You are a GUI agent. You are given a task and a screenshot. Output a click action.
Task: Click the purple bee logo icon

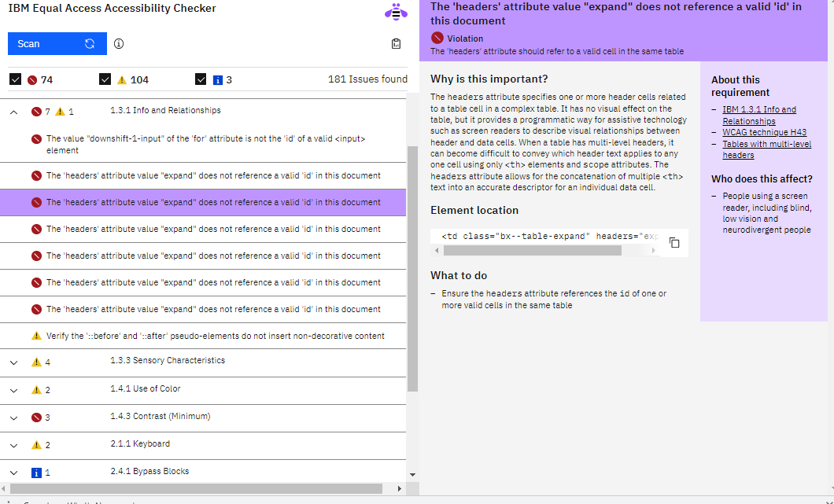[x=397, y=12]
